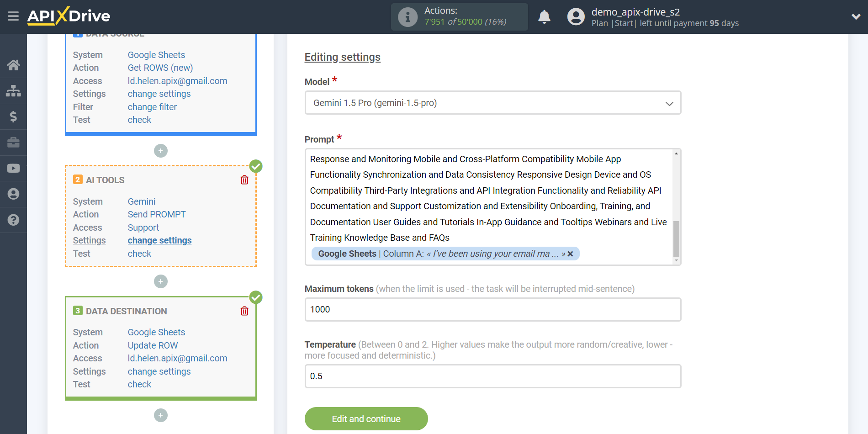The width and height of the screenshot is (868, 434).
Task: Open the Actions info icon
Action: [x=408, y=17]
